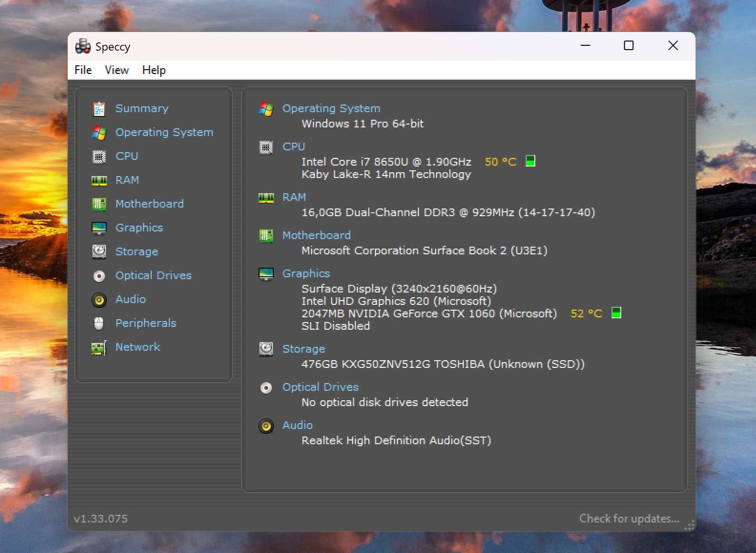Viewport: 756px width, 553px height.
Task: Click the CPU chip icon in sidebar
Action: pos(99,157)
